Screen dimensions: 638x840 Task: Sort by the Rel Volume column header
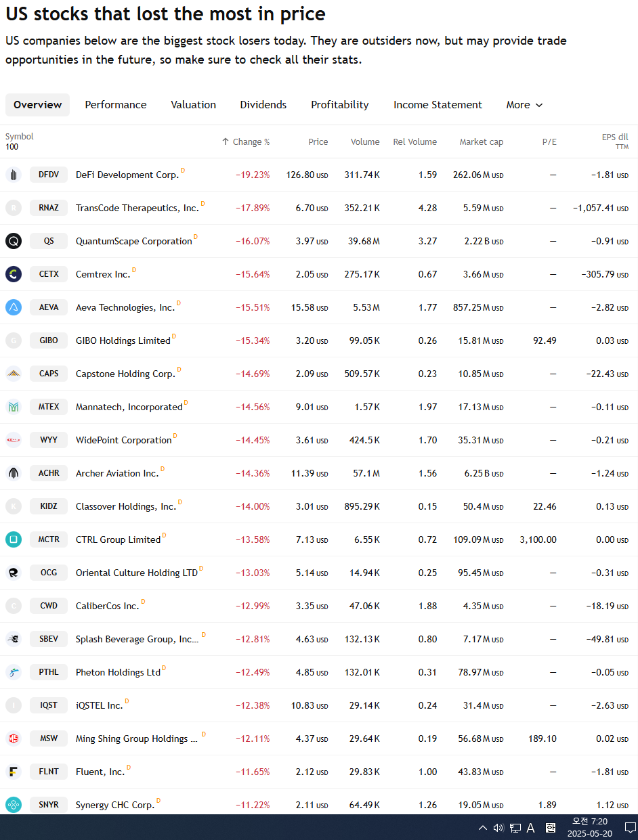coord(414,142)
